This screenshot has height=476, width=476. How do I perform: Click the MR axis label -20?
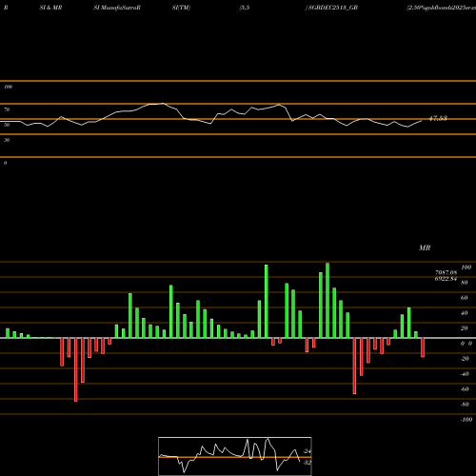(465, 359)
